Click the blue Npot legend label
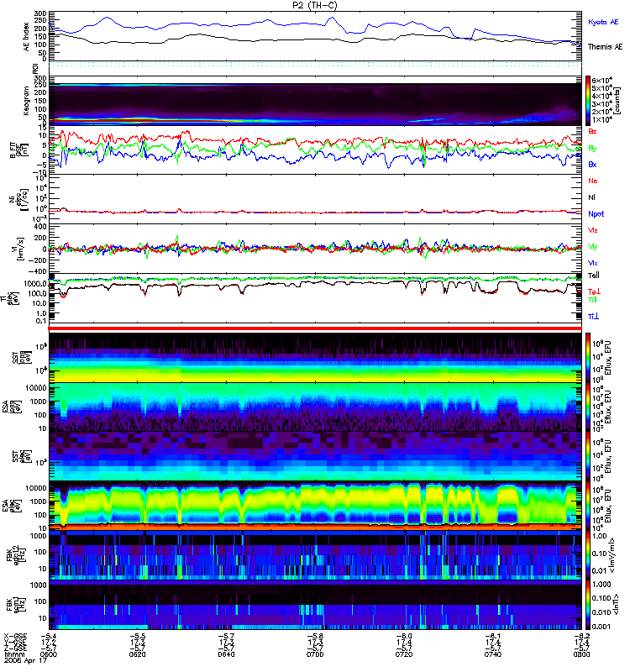 (596, 214)
